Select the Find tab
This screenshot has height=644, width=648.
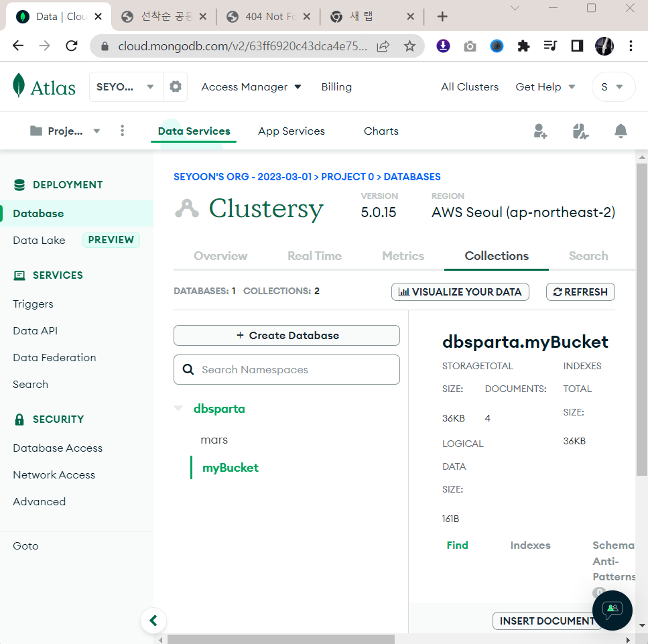pos(457,545)
